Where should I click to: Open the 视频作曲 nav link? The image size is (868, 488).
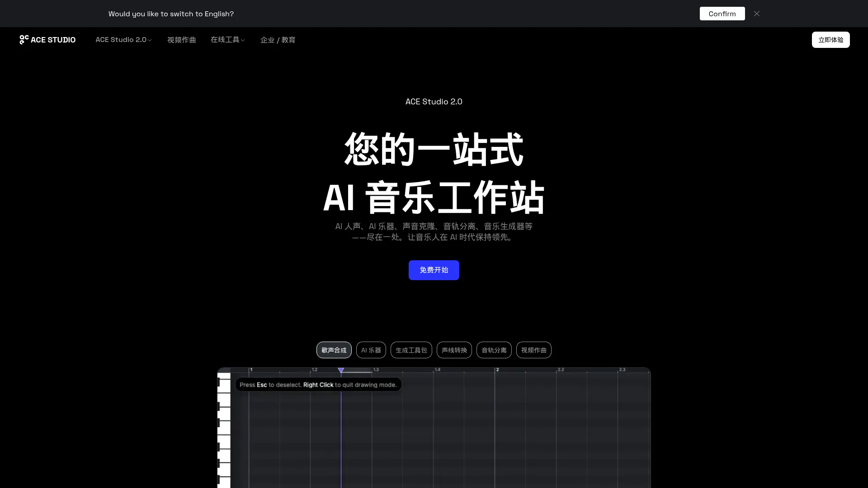tap(181, 40)
